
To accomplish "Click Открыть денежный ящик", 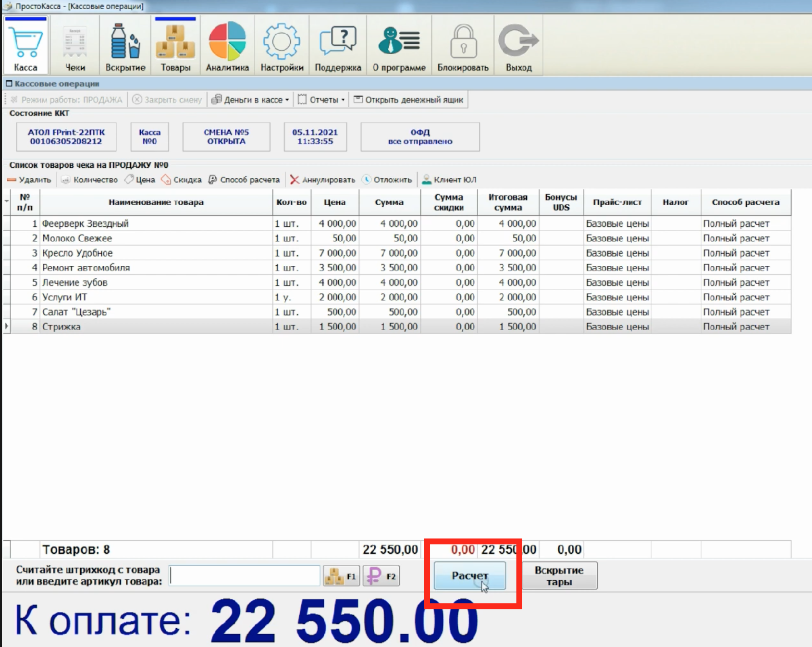I will click(x=408, y=100).
